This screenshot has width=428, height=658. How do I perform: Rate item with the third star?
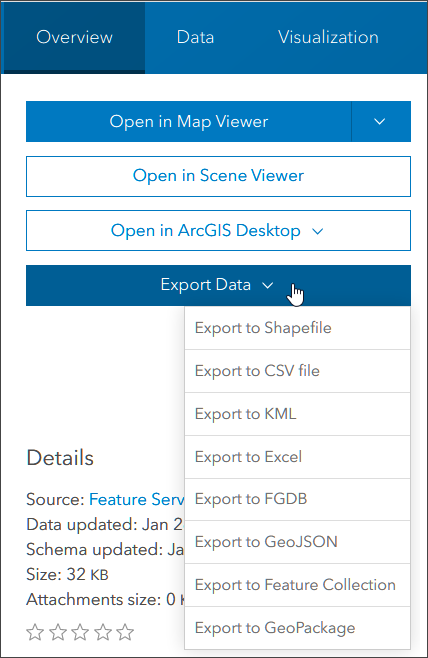tap(80, 632)
